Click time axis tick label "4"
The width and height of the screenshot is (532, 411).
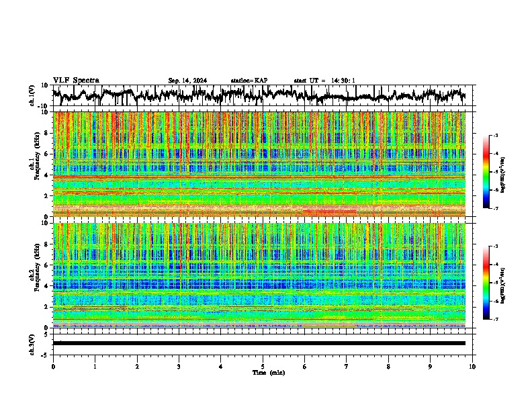click(x=221, y=367)
